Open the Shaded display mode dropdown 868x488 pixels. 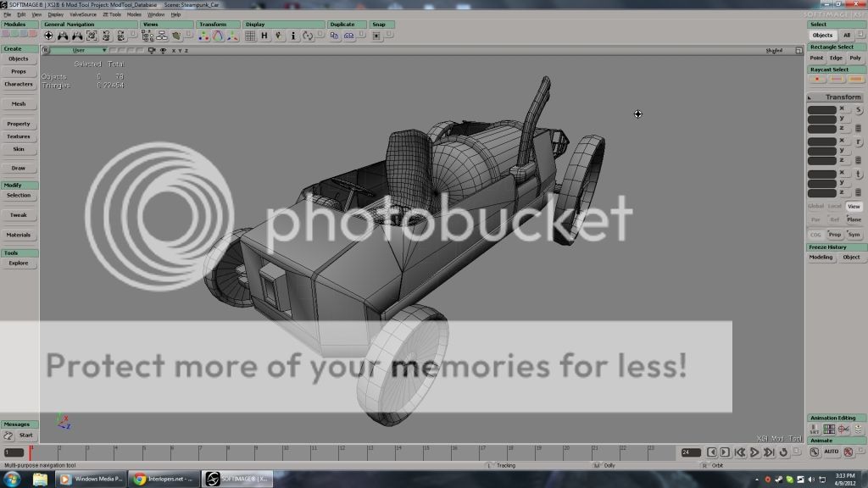tap(773, 50)
